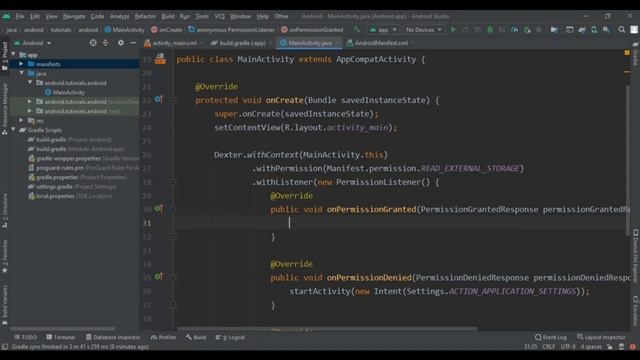Viewport: 640px width, 360px height.
Task: Open the Build menu
Action: click(x=168, y=16)
